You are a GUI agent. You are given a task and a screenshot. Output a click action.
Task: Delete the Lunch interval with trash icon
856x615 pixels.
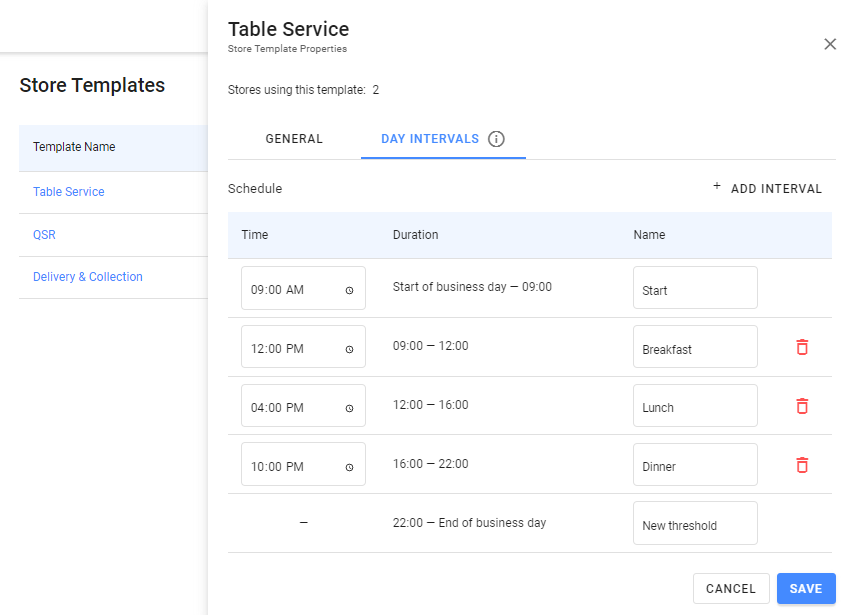coord(801,406)
